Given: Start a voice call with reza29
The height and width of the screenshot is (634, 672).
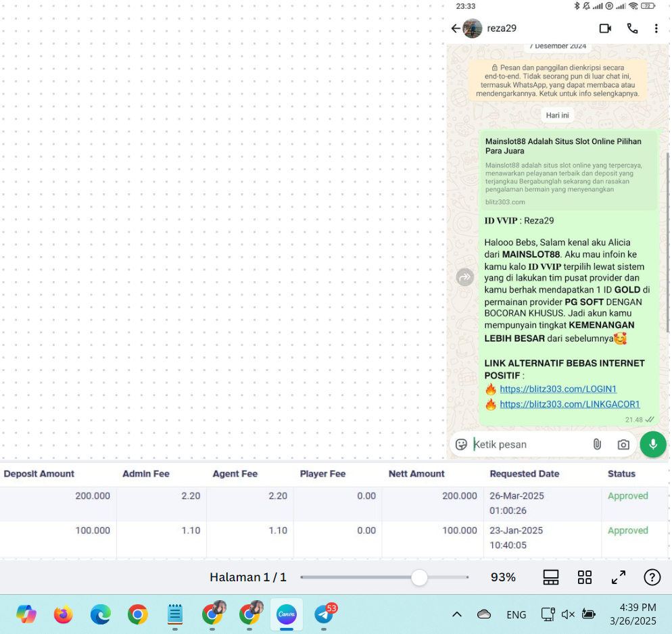Looking at the screenshot, I should coord(632,28).
